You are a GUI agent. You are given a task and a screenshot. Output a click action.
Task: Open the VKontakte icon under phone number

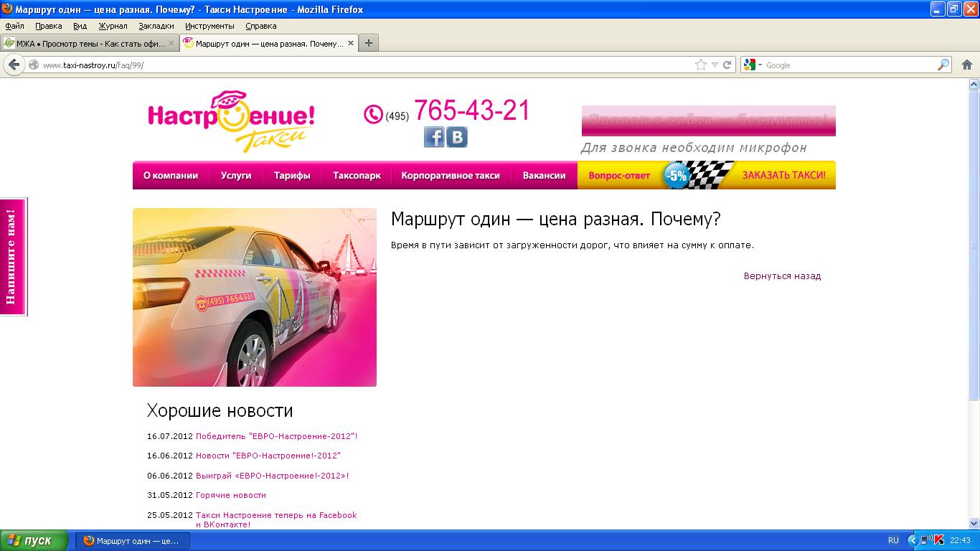coord(457,136)
